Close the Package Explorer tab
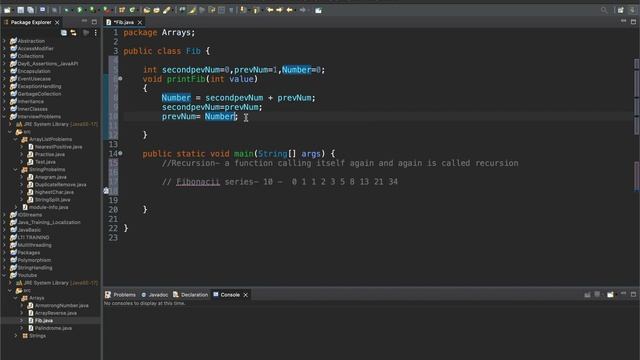 [x=57, y=22]
